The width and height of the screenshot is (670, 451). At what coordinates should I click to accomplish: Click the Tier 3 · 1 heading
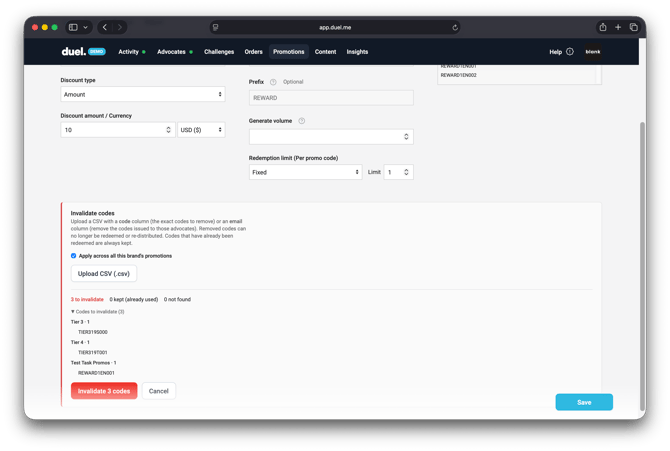80,322
